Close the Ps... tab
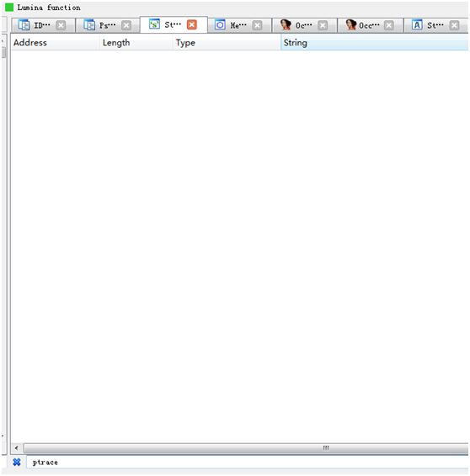470x476 pixels. pyautogui.click(x=126, y=25)
